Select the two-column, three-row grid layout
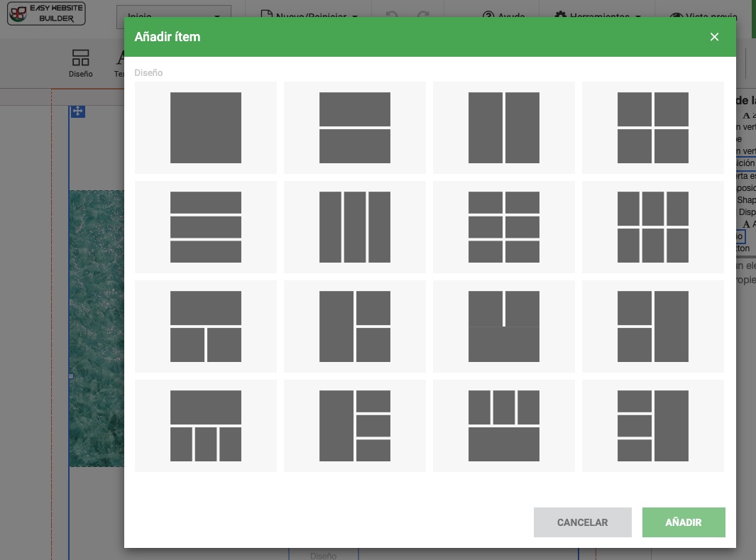 [504, 227]
